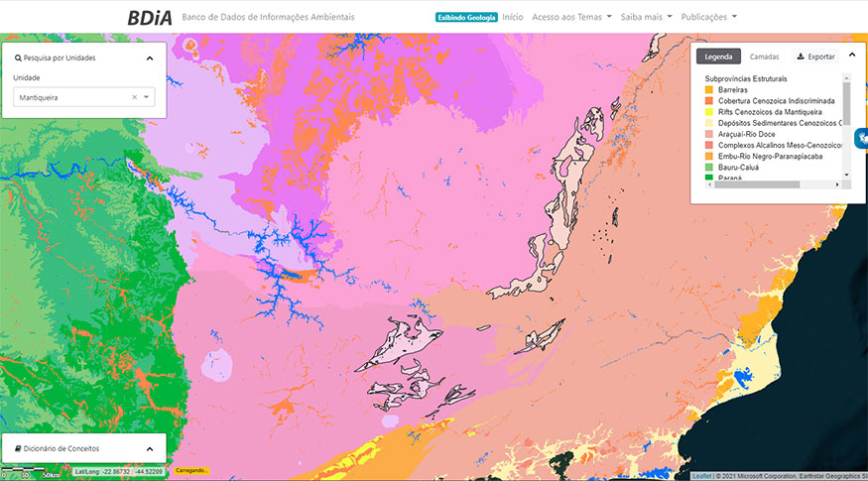
Task: Click the Pesquisa por Unidades panel title
Action: pyautogui.click(x=60, y=59)
